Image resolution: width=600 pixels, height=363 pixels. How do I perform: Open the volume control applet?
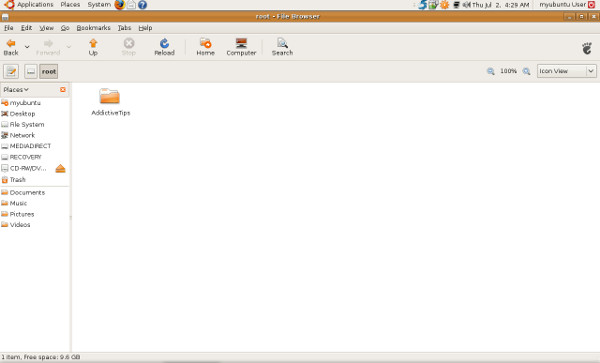[466, 5]
